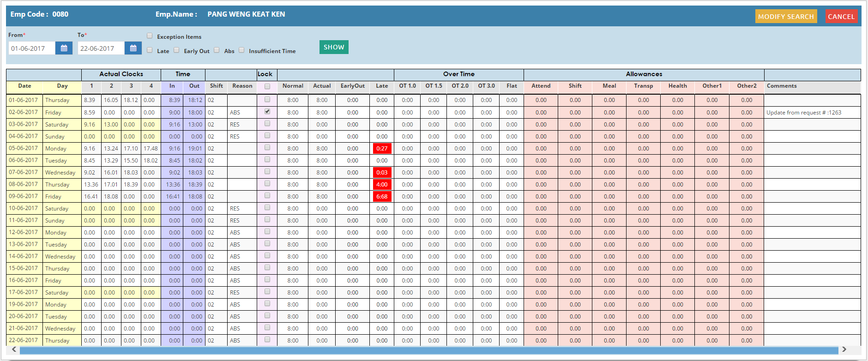This screenshot has width=868, height=361.
Task: Click the scroll left arrow
Action: tap(14, 349)
